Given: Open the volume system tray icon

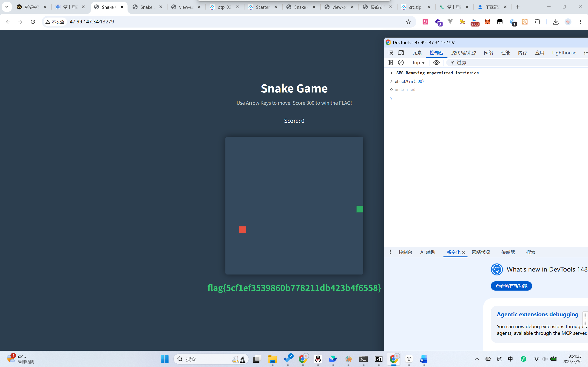Looking at the screenshot, I should [544, 359].
